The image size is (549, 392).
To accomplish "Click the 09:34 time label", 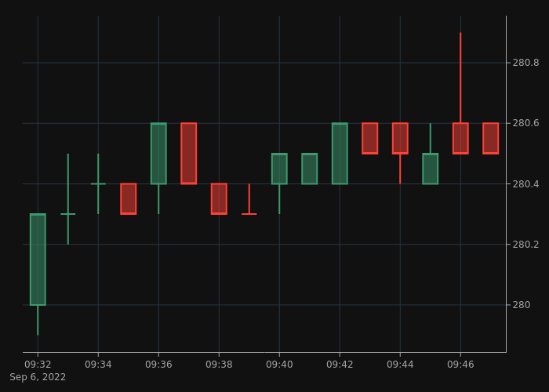I will [98, 365].
